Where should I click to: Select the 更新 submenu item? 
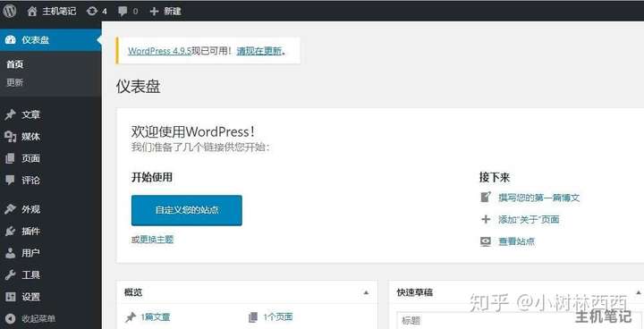(15, 82)
